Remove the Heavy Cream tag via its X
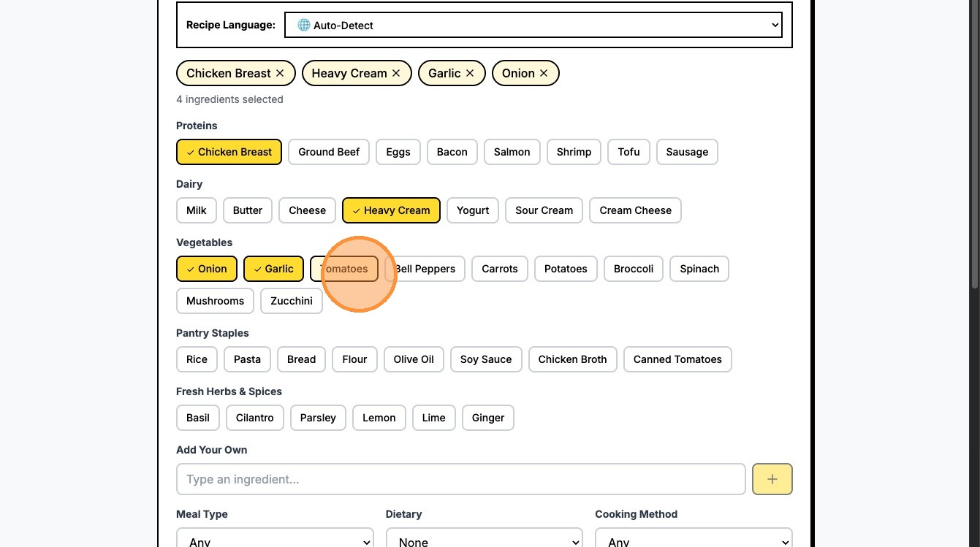The height and width of the screenshot is (547, 980). 396,73
